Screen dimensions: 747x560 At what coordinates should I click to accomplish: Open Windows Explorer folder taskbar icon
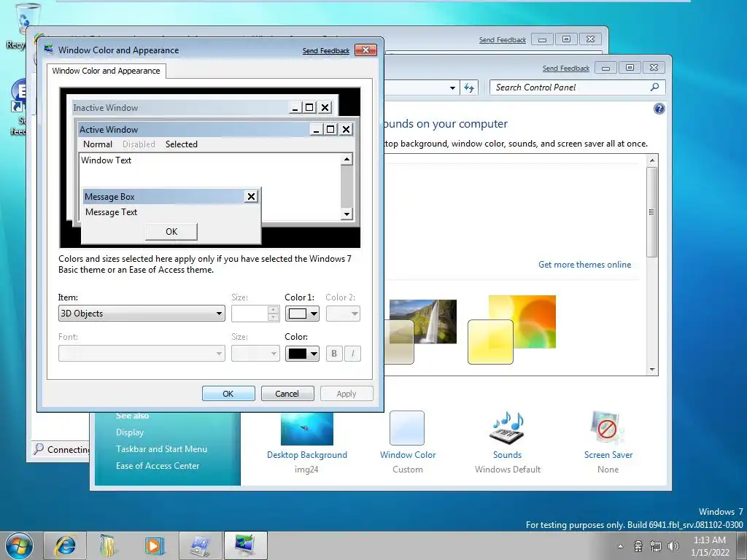tap(108, 545)
